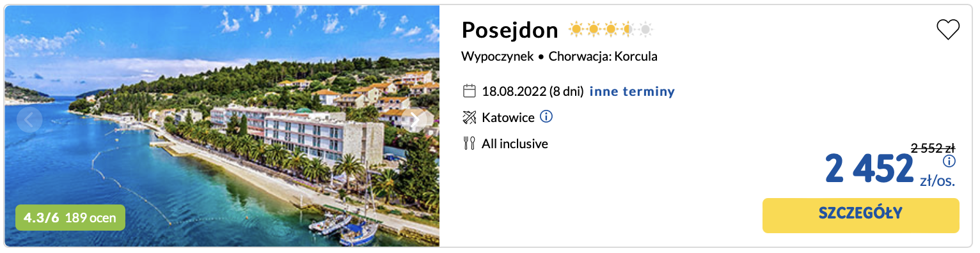Image resolution: width=980 pixels, height=253 pixels.
Task: Click the info icon beside Katowice
Action: pyautogui.click(x=546, y=117)
